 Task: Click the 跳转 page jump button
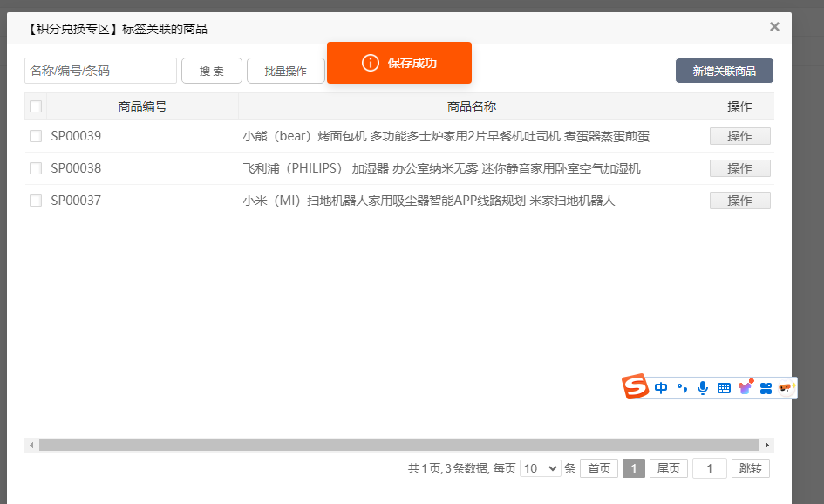751,468
